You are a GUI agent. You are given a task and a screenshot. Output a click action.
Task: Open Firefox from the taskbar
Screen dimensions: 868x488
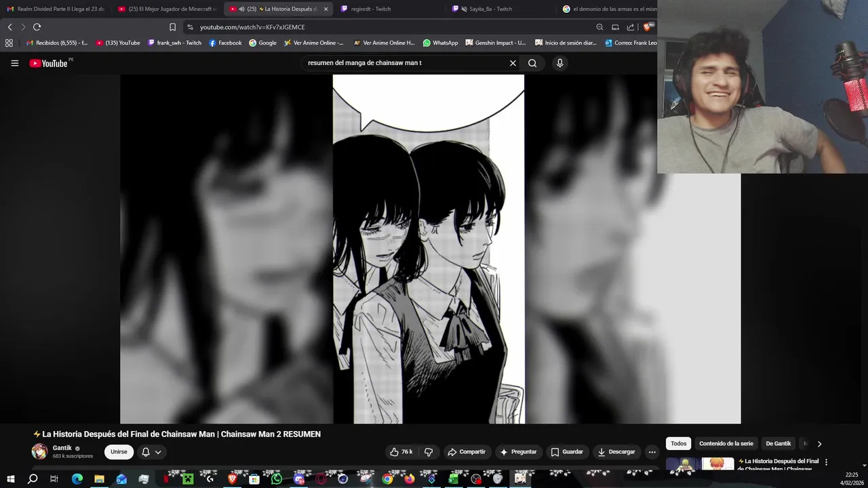(x=409, y=479)
